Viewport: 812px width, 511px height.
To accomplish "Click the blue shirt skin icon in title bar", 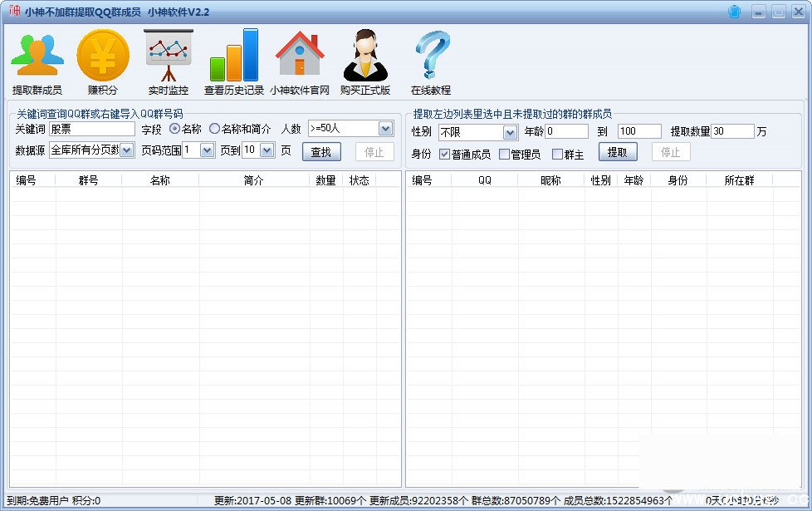I will [x=735, y=12].
